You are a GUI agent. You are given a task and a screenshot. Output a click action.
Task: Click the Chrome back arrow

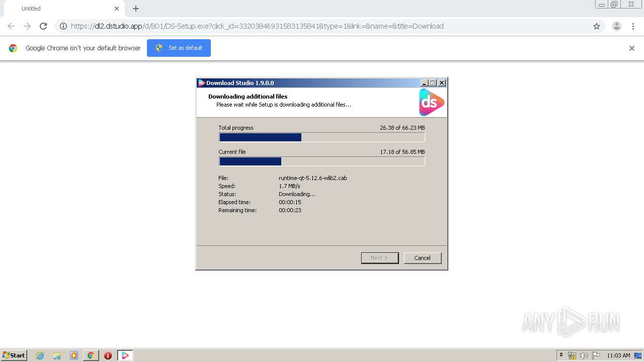(11, 26)
